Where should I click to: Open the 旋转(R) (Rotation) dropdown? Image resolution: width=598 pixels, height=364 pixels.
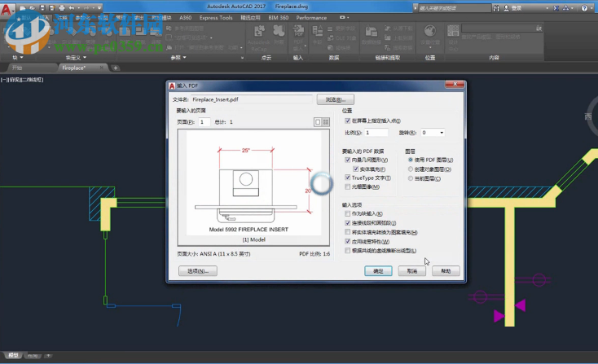(433, 133)
